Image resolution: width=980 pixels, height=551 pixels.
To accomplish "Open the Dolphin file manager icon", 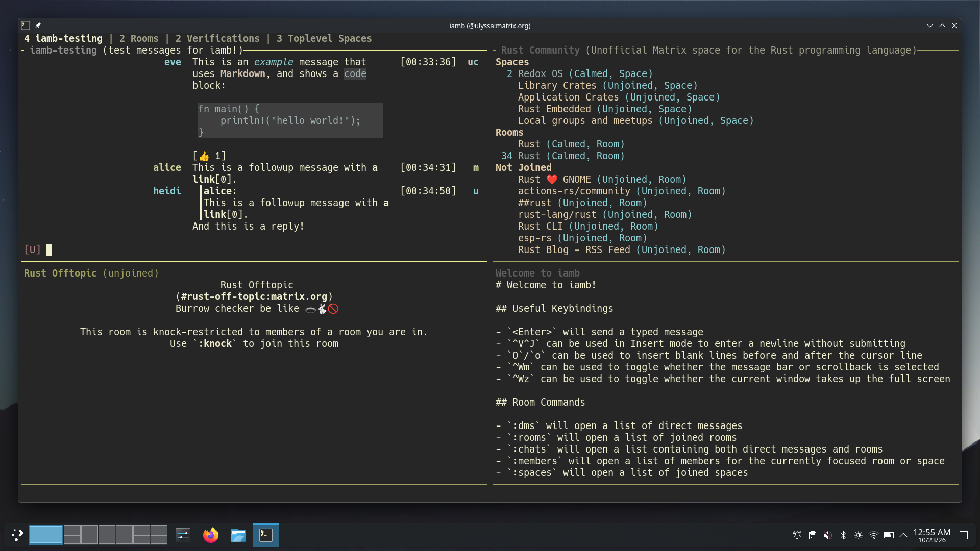I will tap(238, 535).
